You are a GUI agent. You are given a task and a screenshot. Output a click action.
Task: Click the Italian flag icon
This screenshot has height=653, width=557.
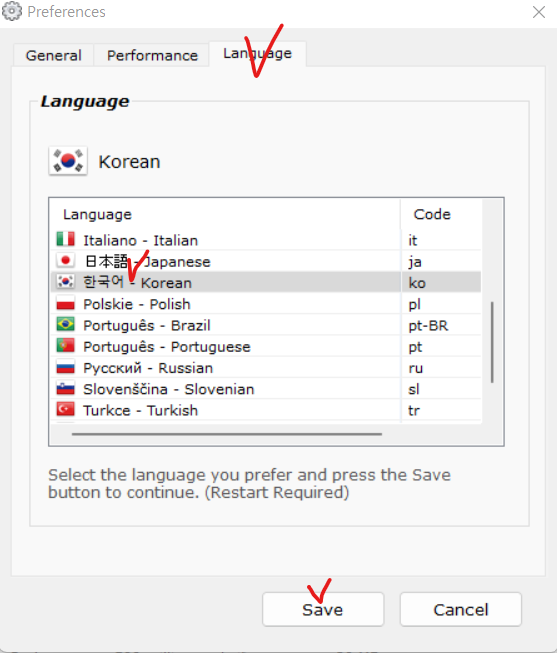tap(65, 239)
